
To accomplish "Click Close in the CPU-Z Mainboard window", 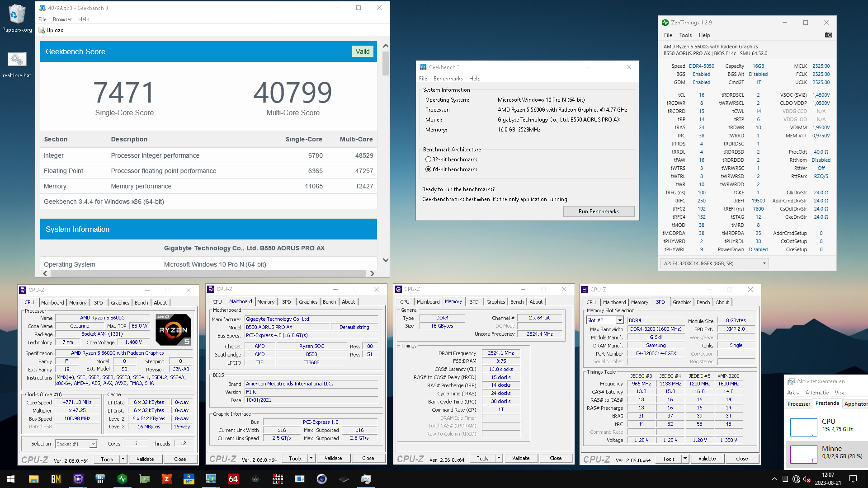I will 368,458.
